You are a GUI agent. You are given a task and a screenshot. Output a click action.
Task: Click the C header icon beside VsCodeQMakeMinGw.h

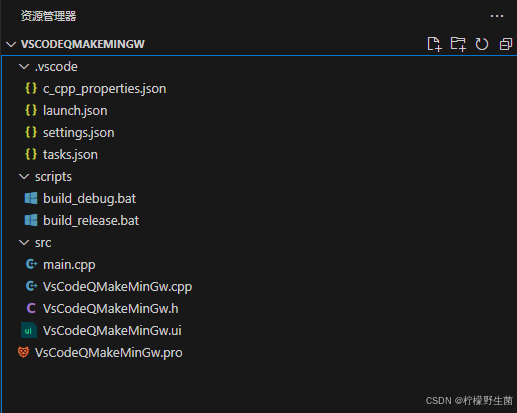tap(31, 308)
